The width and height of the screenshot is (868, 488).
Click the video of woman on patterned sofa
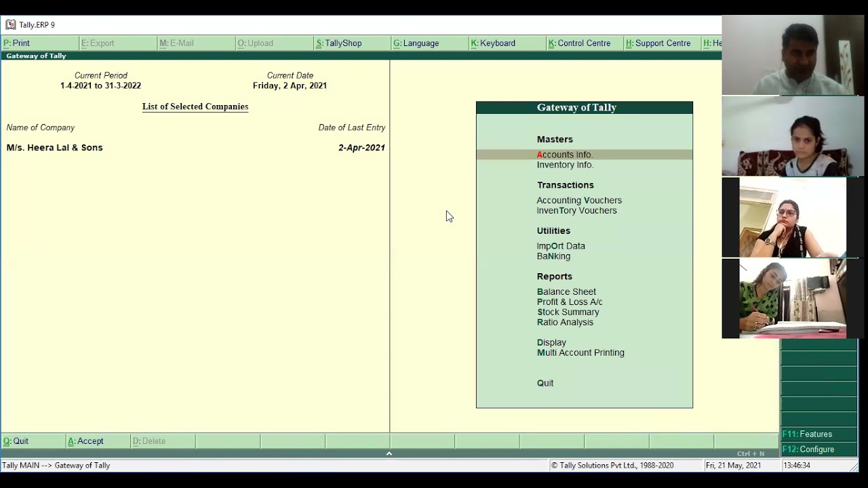pos(793,136)
